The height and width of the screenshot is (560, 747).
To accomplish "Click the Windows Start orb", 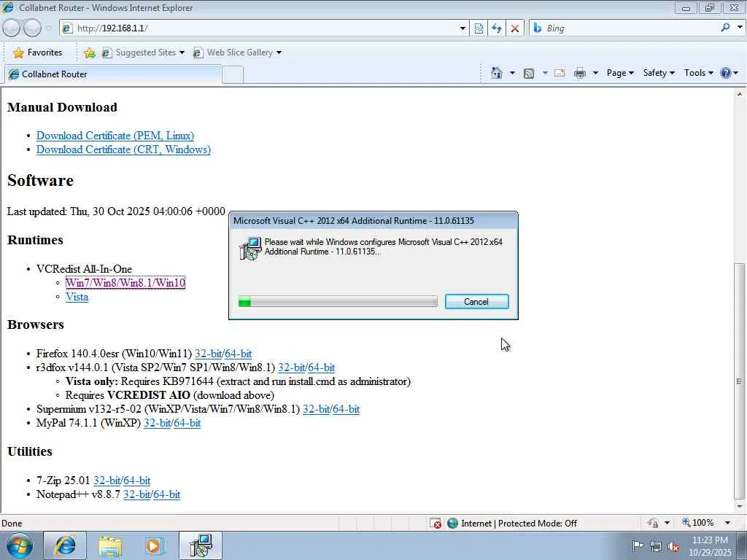I will (x=20, y=546).
